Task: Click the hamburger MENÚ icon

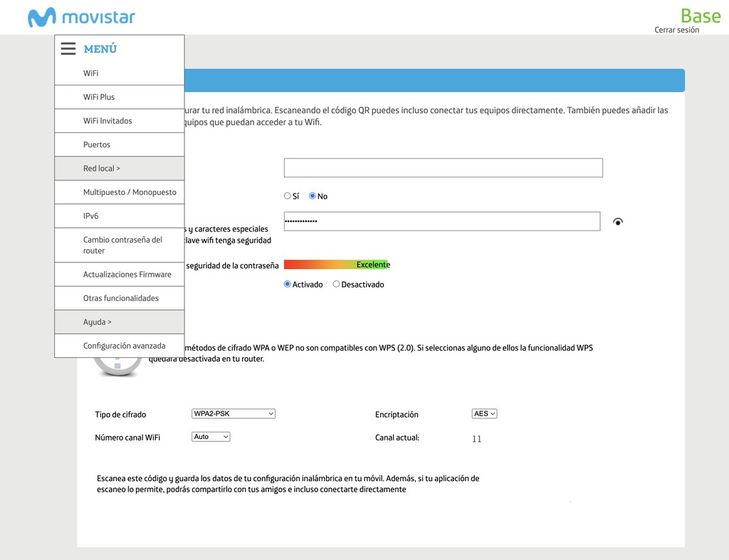Action: (x=68, y=48)
